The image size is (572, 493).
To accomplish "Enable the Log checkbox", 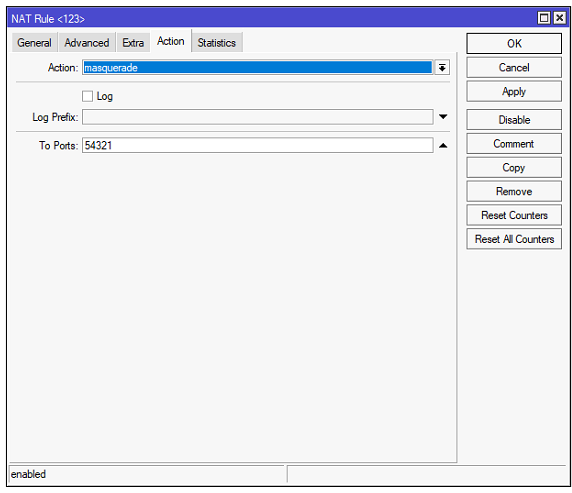I will click(88, 96).
